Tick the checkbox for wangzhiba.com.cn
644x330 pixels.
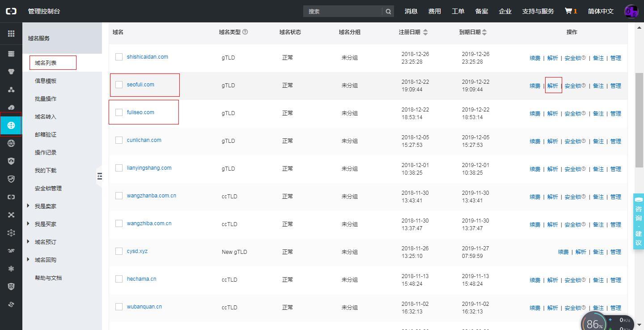point(119,223)
